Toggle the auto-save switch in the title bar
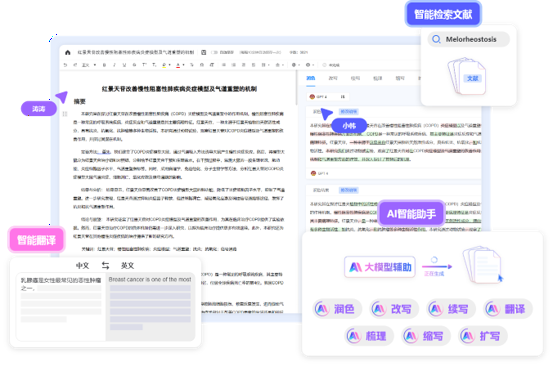 point(214,53)
